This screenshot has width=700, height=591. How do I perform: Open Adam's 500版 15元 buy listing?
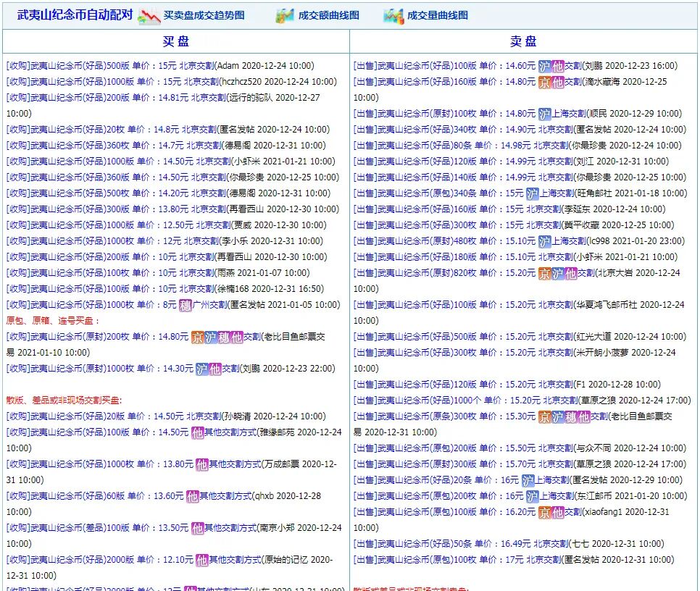(160, 66)
